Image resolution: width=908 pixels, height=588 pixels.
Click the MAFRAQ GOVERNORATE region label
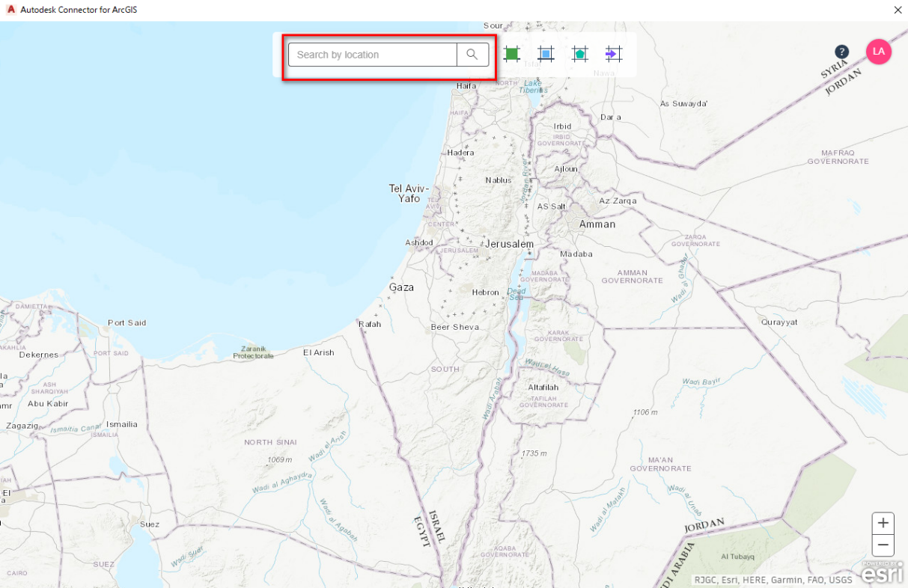tap(838, 157)
